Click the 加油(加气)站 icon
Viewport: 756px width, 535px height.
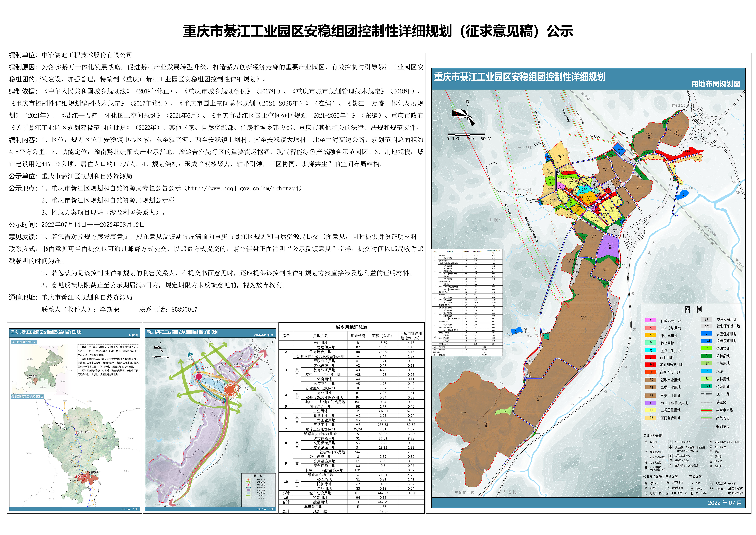(x=668, y=493)
